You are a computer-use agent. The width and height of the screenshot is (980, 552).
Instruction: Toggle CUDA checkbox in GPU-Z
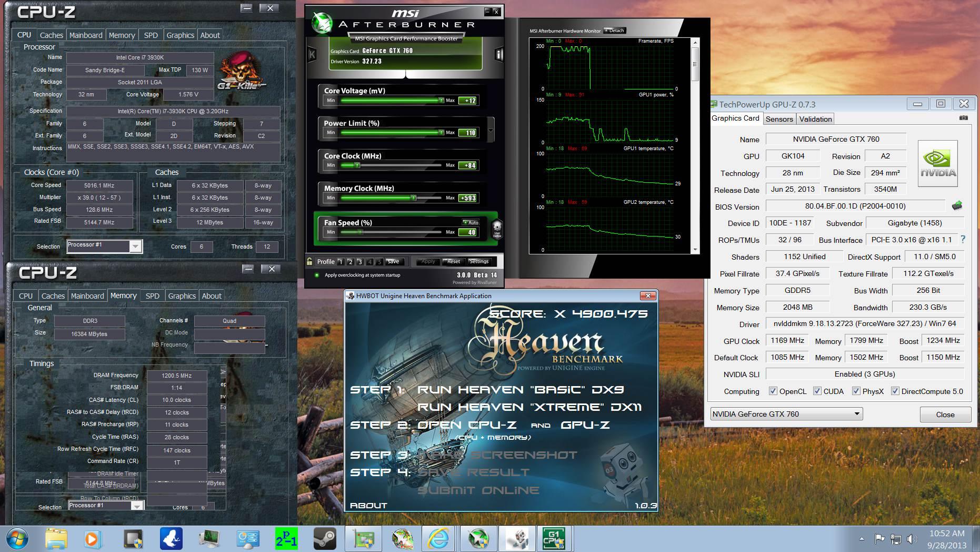[x=817, y=391]
